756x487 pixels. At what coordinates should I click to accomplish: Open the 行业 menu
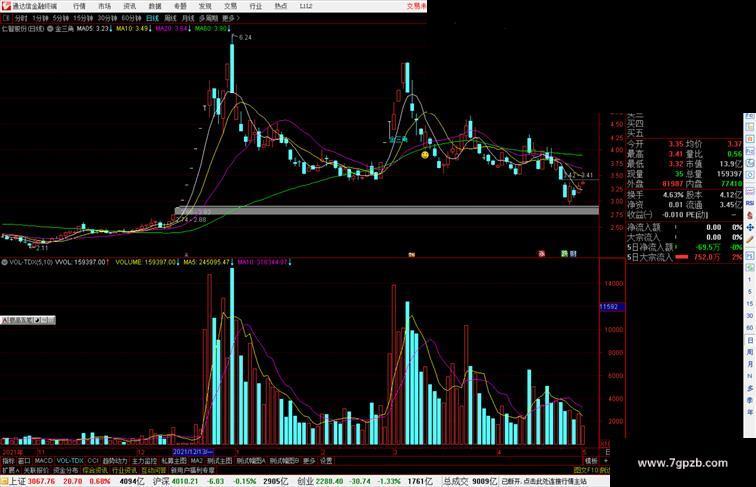point(256,6)
